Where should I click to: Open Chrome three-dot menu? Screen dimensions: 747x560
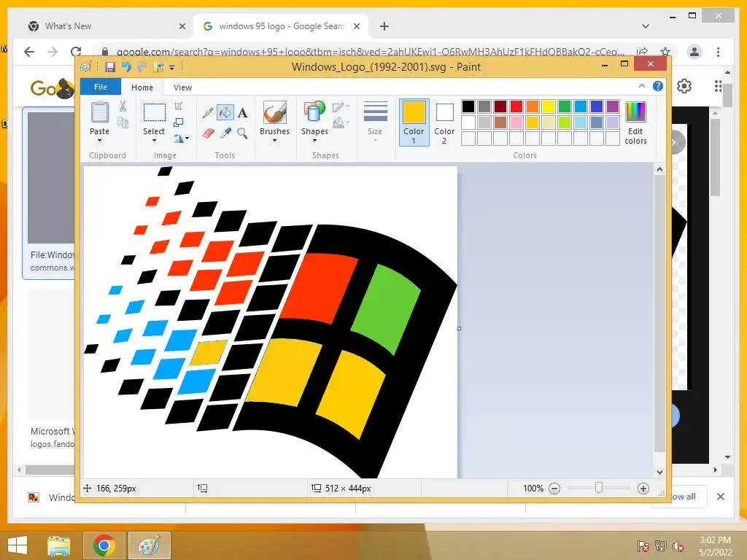[x=718, y=52]
